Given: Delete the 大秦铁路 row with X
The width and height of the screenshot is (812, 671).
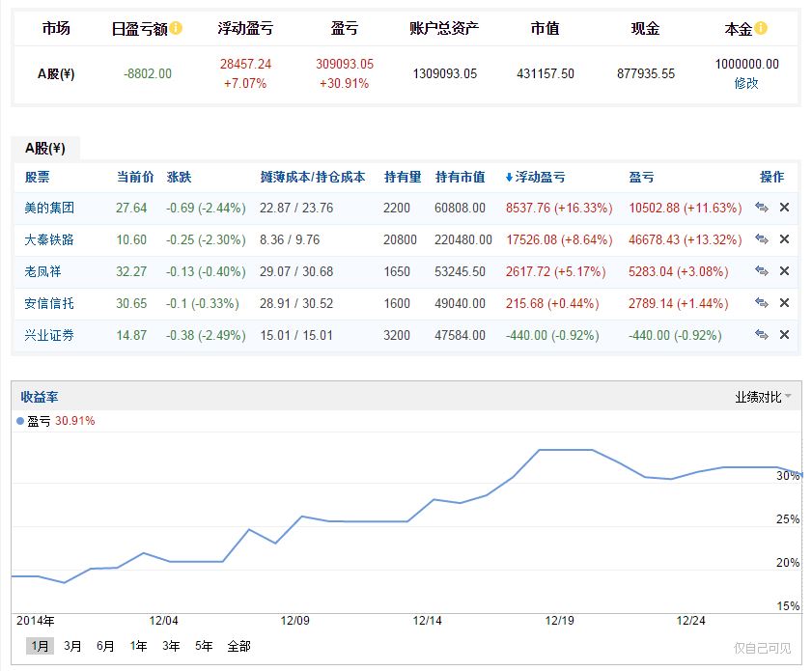Looking at the screenshot, I should point(785,239).
